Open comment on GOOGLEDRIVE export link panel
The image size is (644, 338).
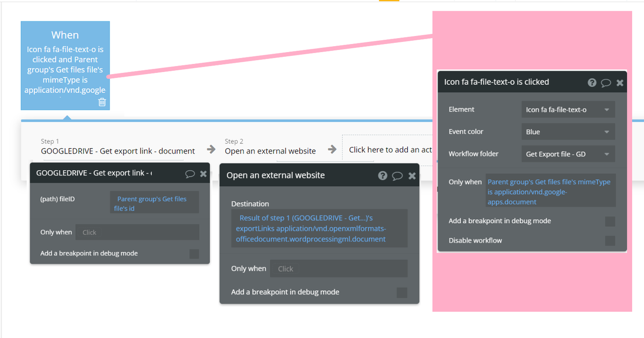click(x=189, y=174)
